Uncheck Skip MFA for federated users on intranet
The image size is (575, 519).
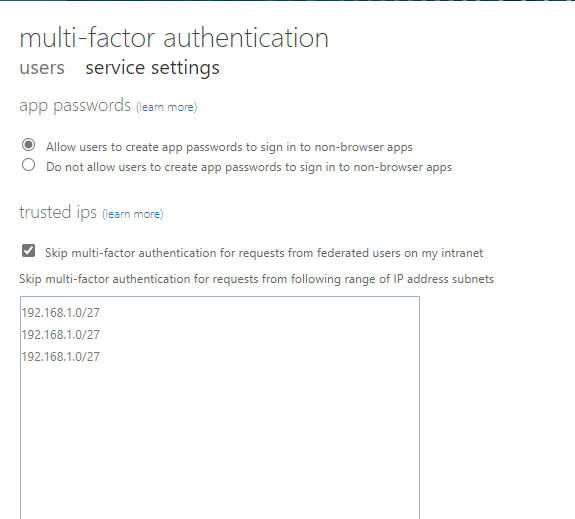point(29,251)
